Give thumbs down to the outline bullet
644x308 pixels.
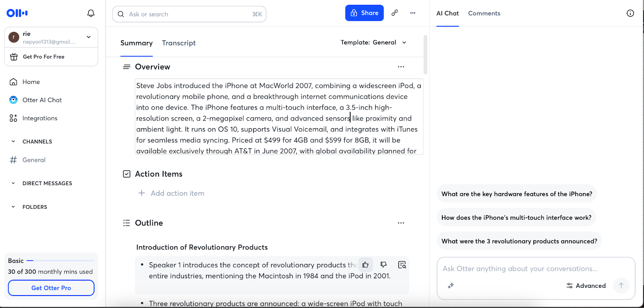(x=384, y=265)
